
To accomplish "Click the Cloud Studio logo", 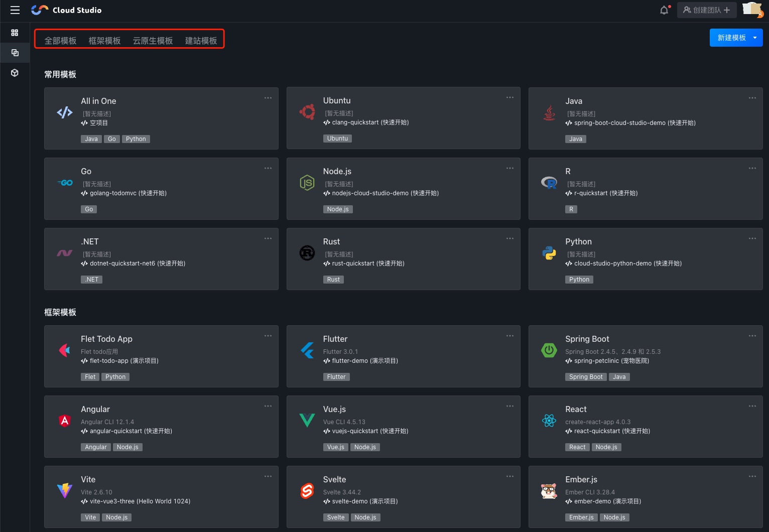I will point(66,10).
